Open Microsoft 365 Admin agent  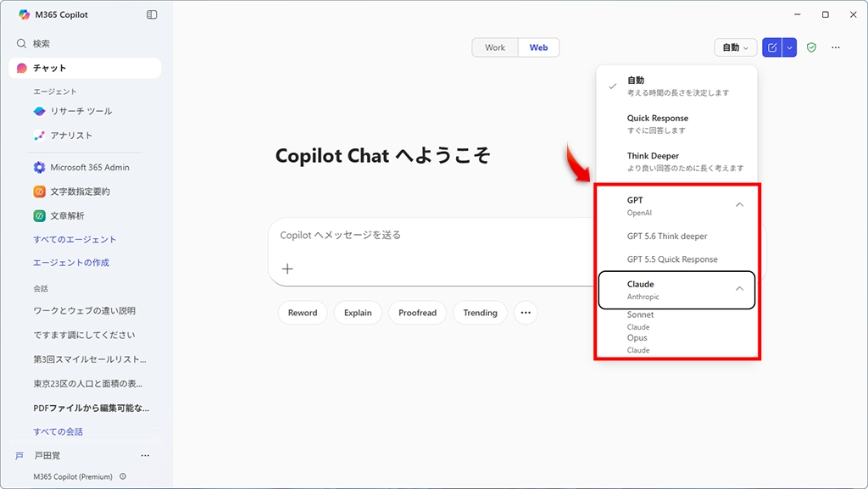pos(81,167)
